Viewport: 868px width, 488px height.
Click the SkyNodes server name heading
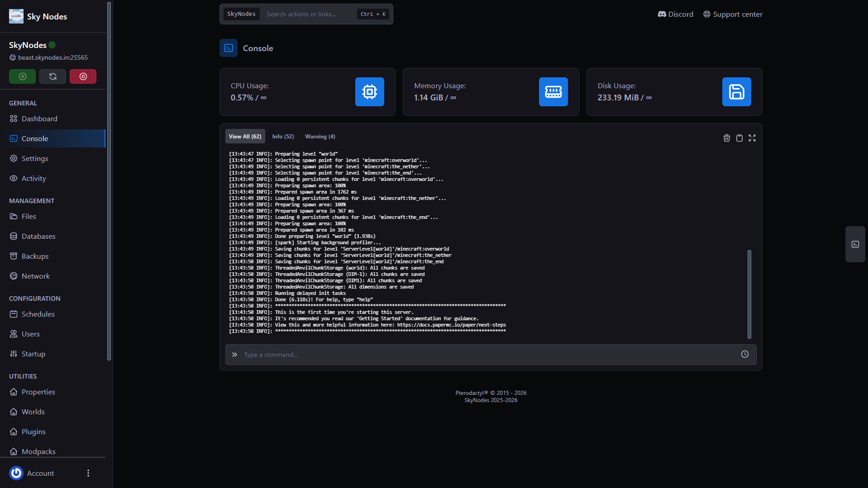[28, 45]
